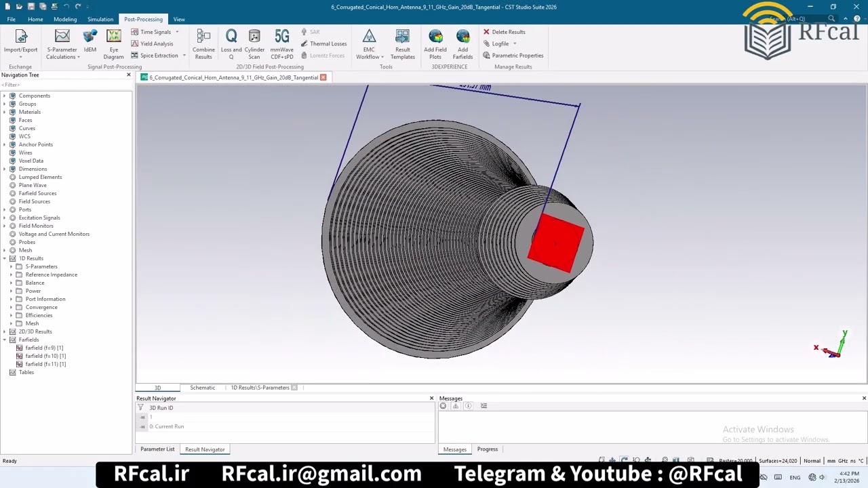Close the Result Navigator panel
This screenshot has width=868, height=488.
click(x=431, y=399)
